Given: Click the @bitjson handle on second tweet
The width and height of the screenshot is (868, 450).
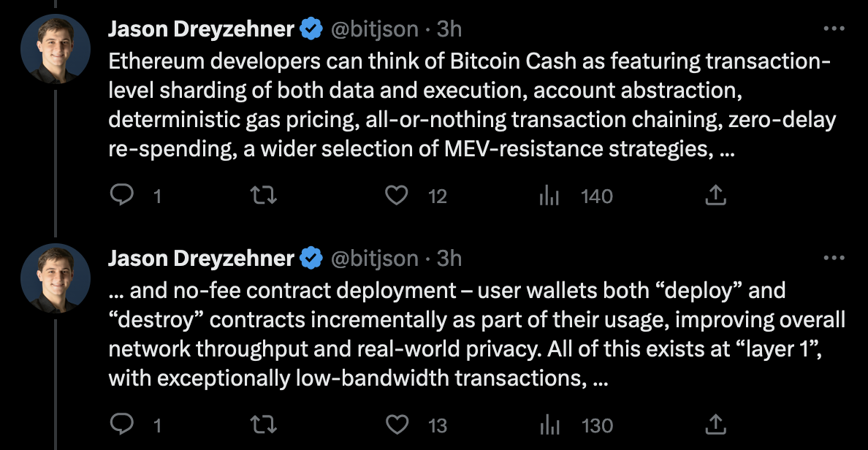Looking at the screenshot, I should pyautogui.click(x=375, y=258).
